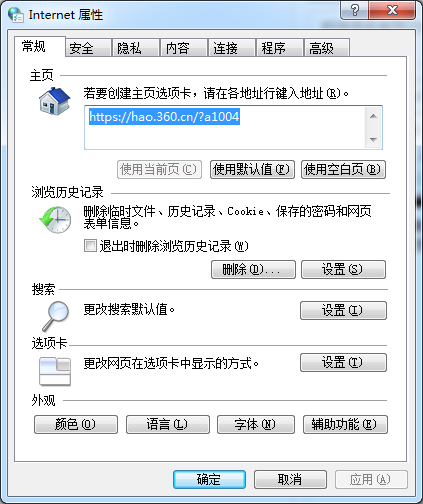Open the 颜色 appearance settings
Viewport: 423px width, 504px height.
click(76, 424)
